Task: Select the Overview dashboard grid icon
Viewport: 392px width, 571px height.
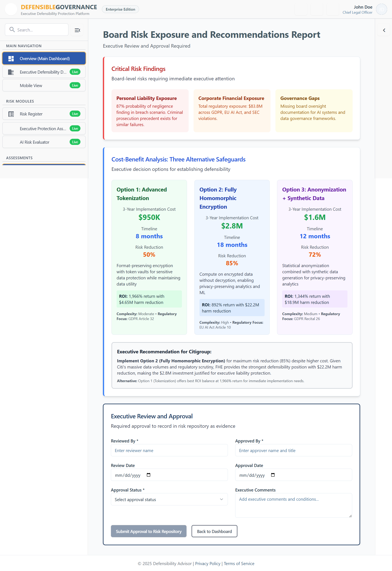Action: pyautogui.click(x=11, y=58)
